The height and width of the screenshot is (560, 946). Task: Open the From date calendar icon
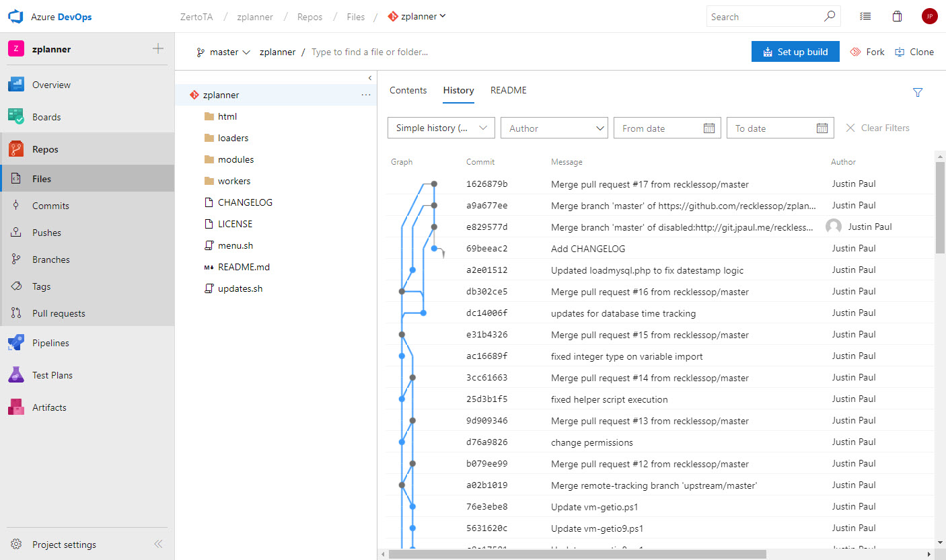(708, 128)
